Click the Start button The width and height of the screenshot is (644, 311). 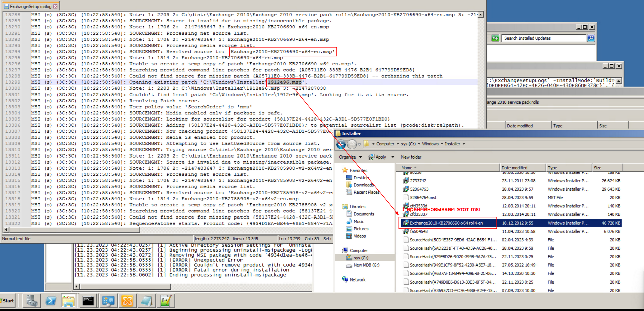tap(8, 301)
